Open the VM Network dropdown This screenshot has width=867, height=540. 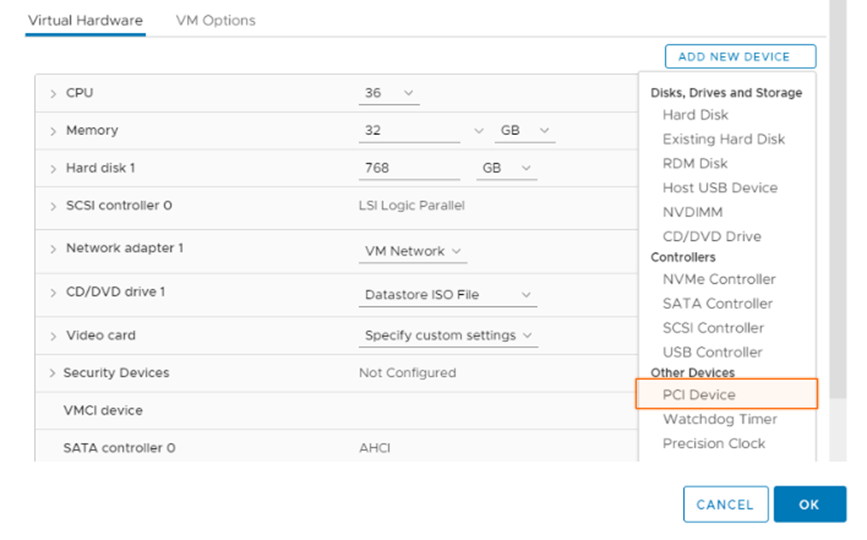click(x=412, y=251)
